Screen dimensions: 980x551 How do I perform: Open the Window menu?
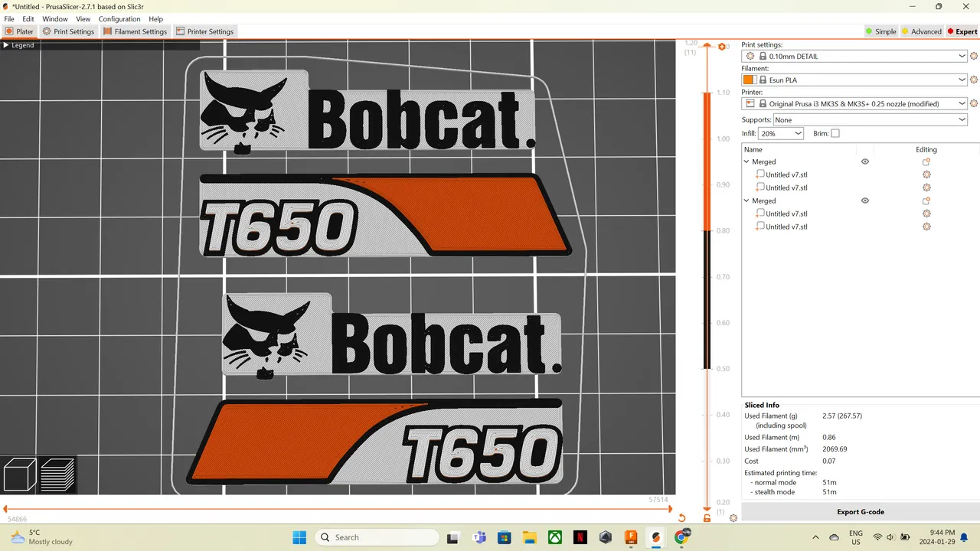tap(54, 19)
